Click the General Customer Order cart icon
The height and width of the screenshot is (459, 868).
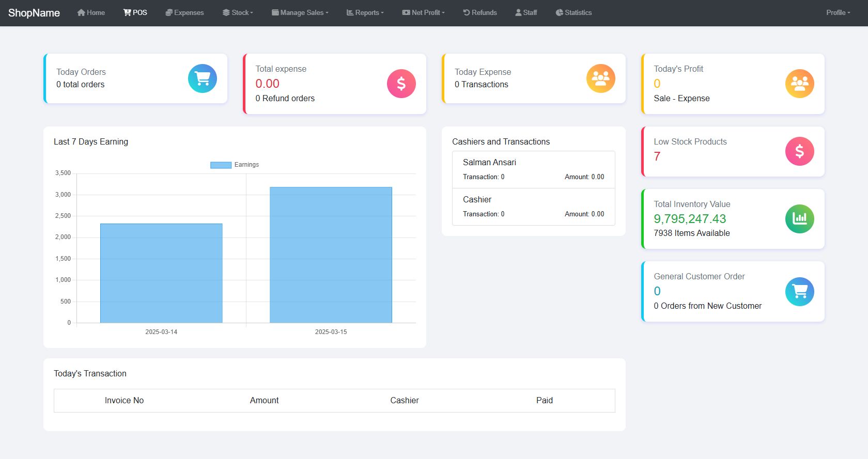[800, 292]
